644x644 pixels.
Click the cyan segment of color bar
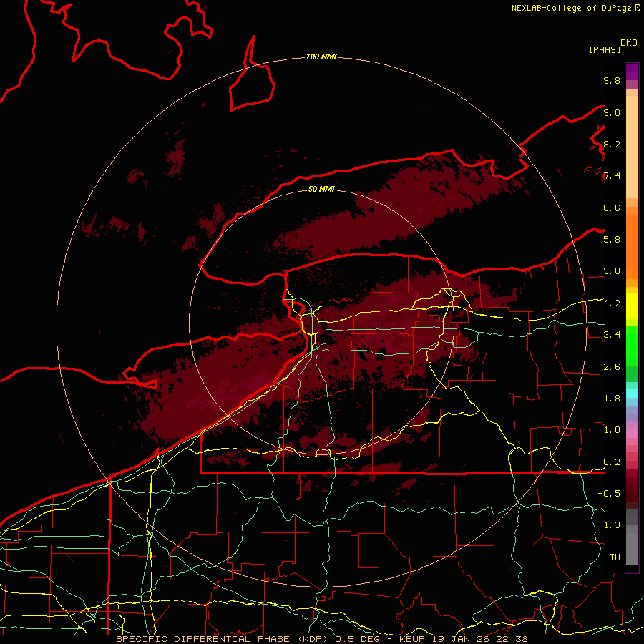pos(632,393)
